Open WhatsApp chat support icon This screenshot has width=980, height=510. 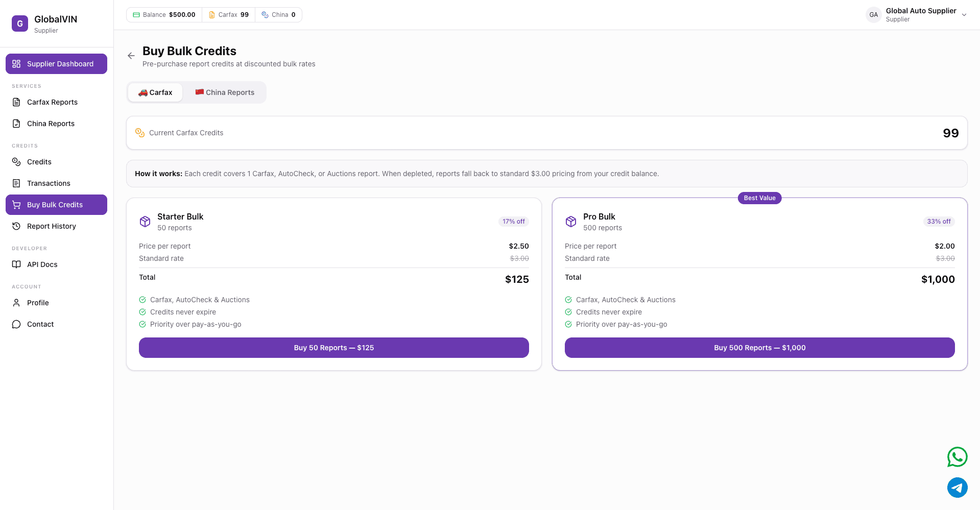coord(957,457)
